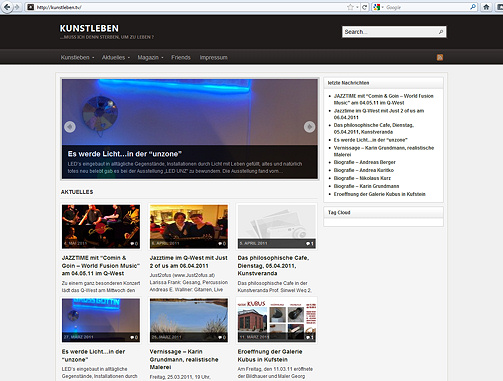Expand the Magazin menu dropdown

coord(150,57)
